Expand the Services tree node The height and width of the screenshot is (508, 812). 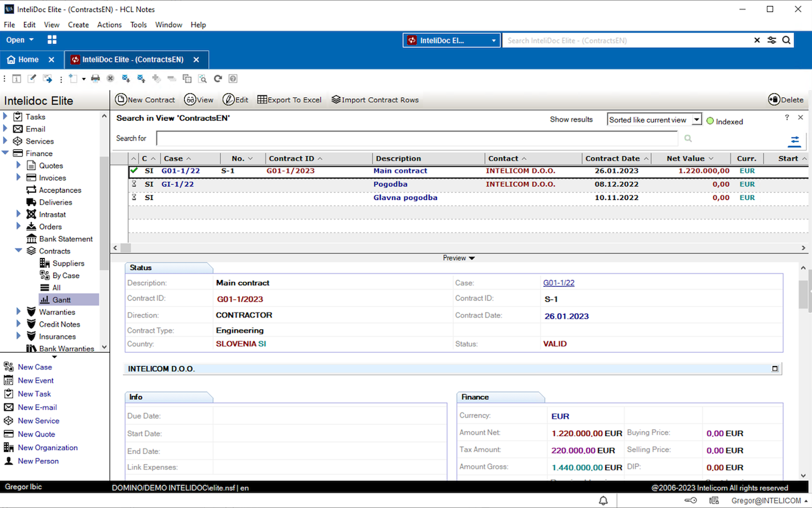[5, 141]
